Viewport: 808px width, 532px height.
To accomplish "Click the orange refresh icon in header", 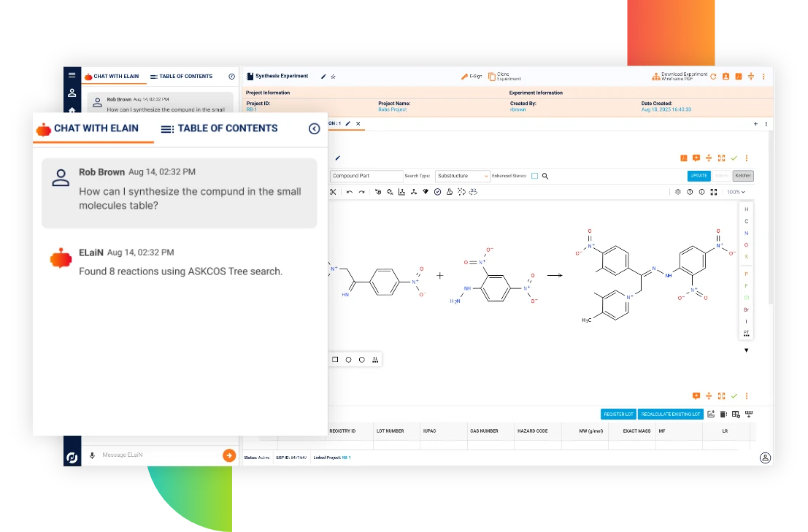I will [x=713, y=77].
